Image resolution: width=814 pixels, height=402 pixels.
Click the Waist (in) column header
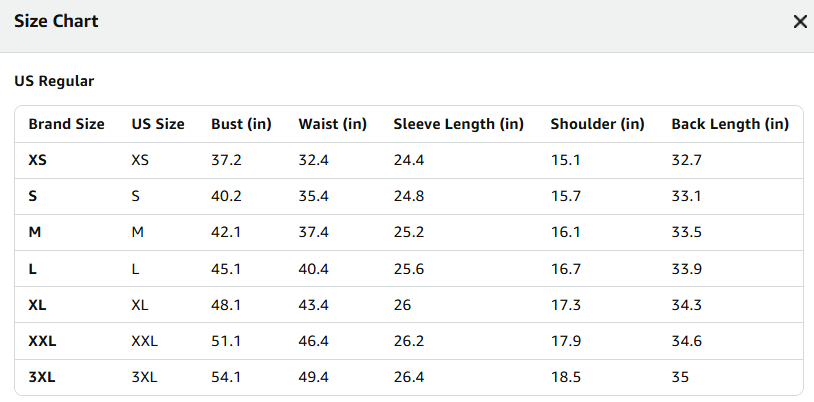(x=333, y=124)
